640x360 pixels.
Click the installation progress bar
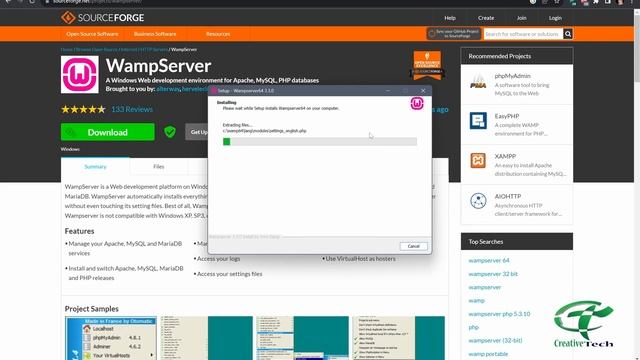tap(320, 142)
